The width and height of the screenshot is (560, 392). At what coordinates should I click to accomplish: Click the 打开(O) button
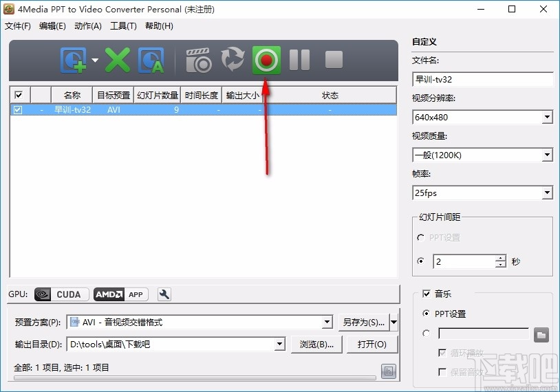pyautogui.click(x=371, y=344)
